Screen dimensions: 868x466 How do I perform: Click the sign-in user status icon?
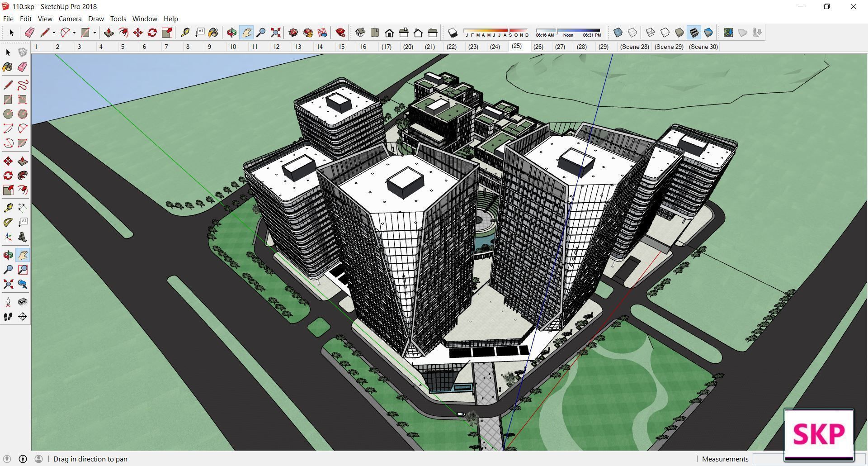39,459
